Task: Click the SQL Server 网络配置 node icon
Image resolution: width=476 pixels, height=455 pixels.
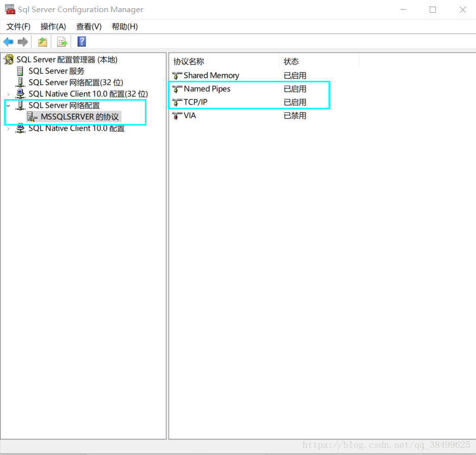Action: click(20, 105)
